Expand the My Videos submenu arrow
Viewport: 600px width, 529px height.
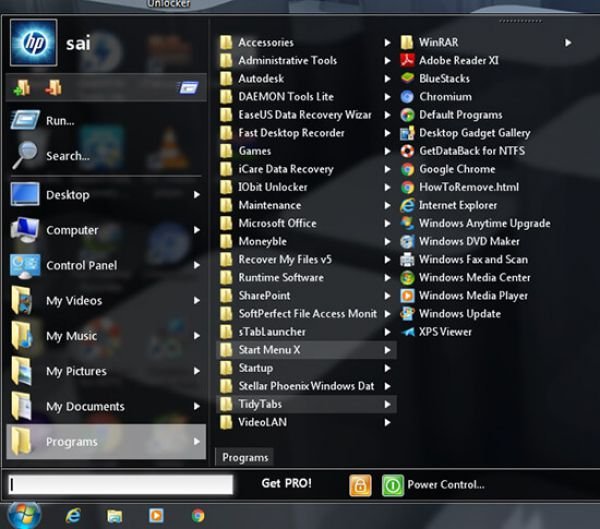197,300
